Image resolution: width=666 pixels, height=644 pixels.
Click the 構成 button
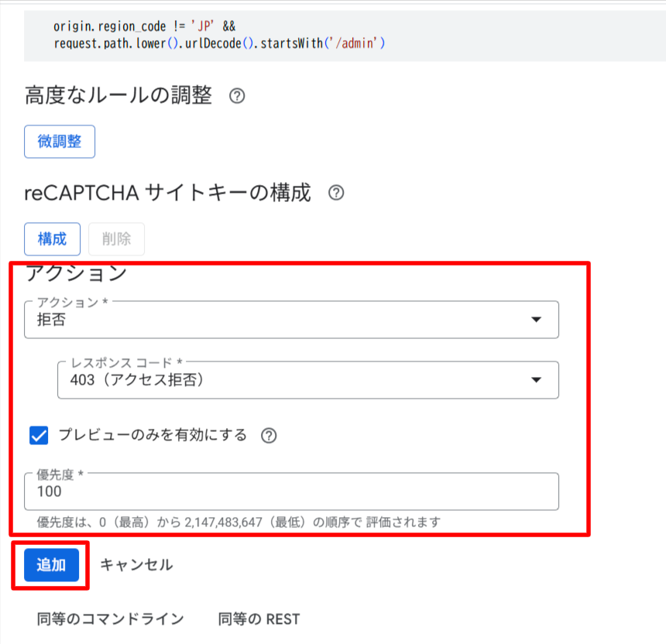(x=52, y=239)
